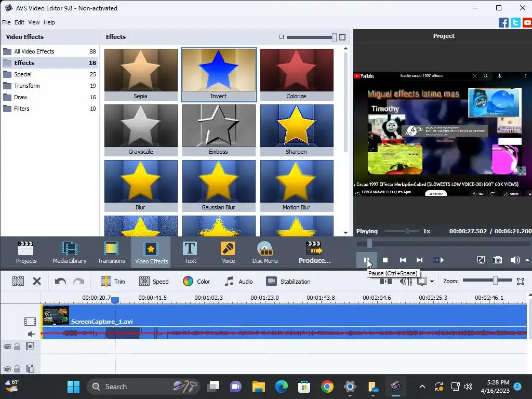Open the AVS Facebook page icon
Screen dimensions: 532x399
[503, 23]
